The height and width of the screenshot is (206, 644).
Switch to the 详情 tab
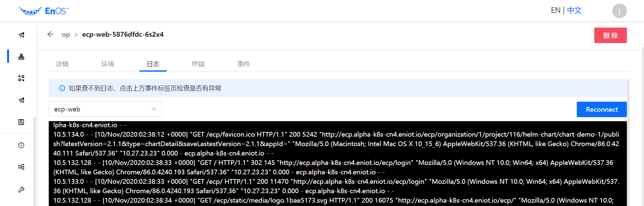[62, 64]
